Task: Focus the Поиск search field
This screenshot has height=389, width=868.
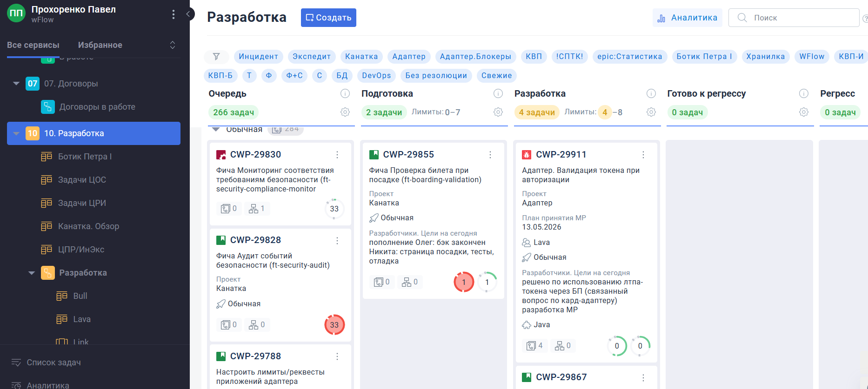Action: tap(794, 18)
